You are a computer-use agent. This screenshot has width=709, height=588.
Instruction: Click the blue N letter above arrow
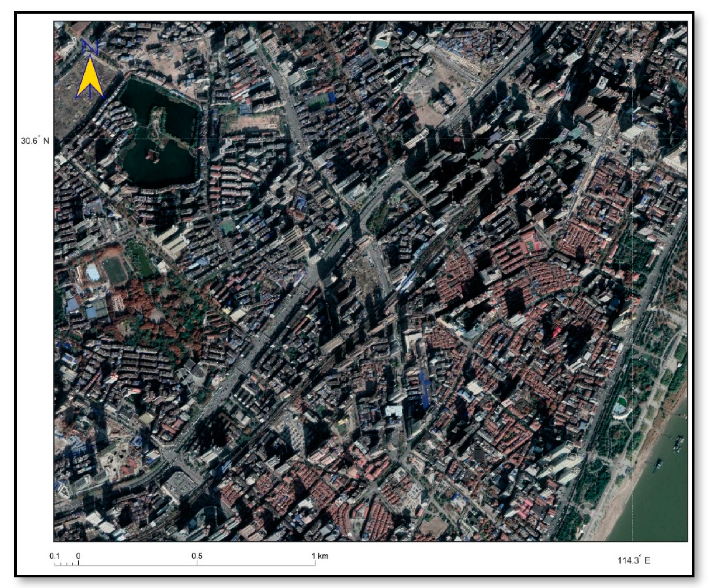click(x=90, y=47)
